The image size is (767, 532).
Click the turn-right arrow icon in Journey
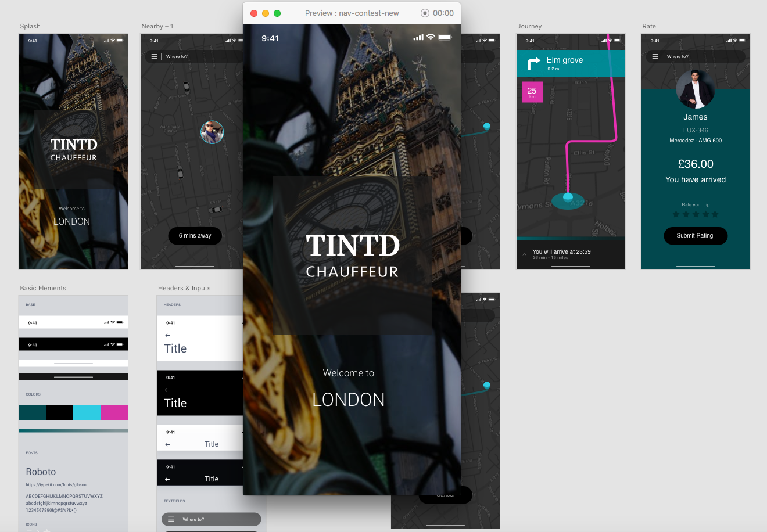[x=533, y=63]
